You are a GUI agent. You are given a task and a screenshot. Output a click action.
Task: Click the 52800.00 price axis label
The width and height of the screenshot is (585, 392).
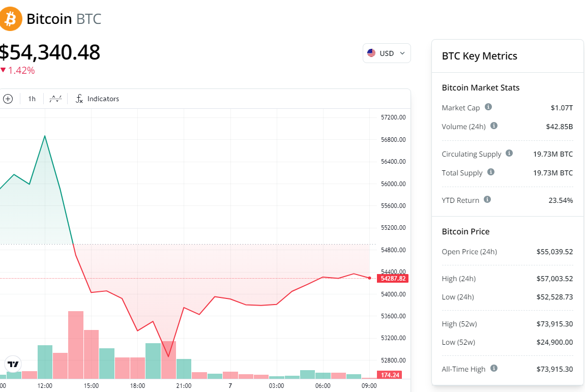point(393,360)
